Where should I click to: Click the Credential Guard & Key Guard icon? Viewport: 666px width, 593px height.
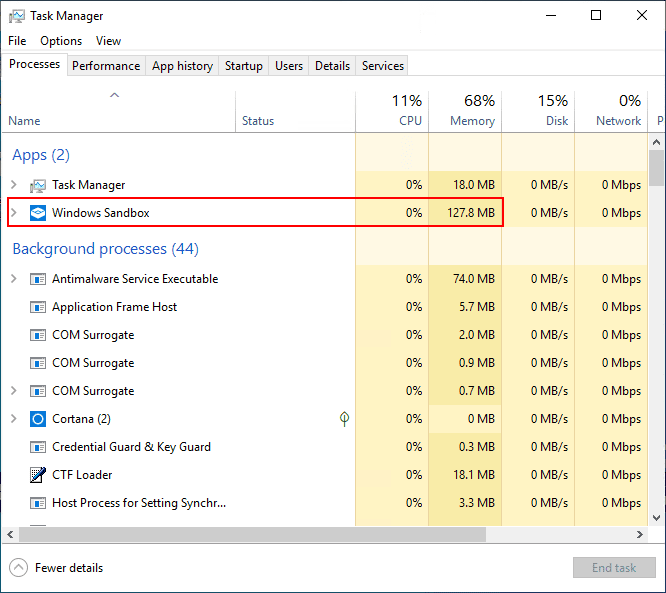point(38,447)
